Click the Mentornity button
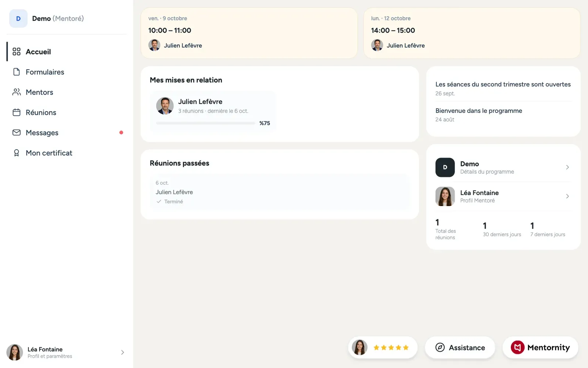588x368 pixels. tap(540, 347)
